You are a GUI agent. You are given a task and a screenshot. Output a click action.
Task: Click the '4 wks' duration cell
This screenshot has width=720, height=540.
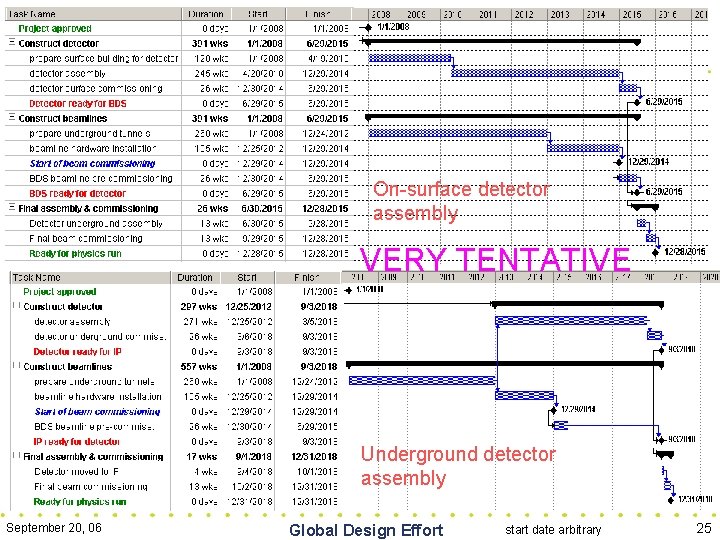(196, 472)
